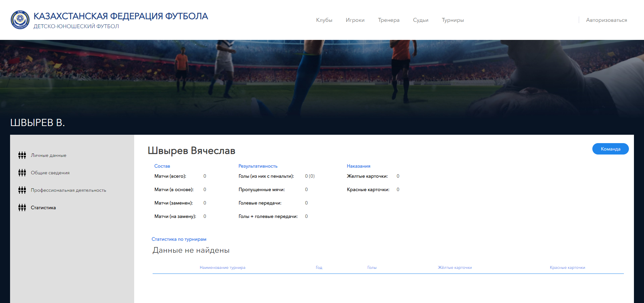Select Общие сведения in the sidebar
644x303 pixels.
50,173
